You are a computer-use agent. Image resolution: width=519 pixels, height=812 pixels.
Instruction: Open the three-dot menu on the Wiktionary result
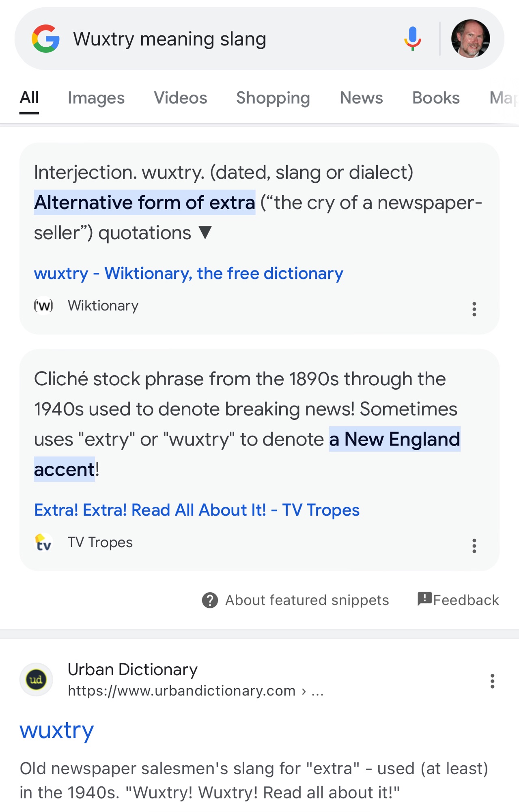pyautogui.click(x=474, y=309)
